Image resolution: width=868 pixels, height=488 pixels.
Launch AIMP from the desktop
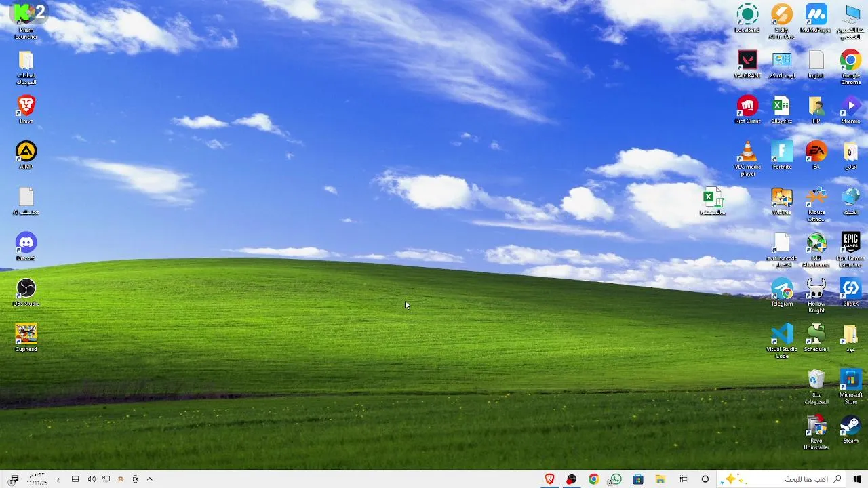point(26,155)
